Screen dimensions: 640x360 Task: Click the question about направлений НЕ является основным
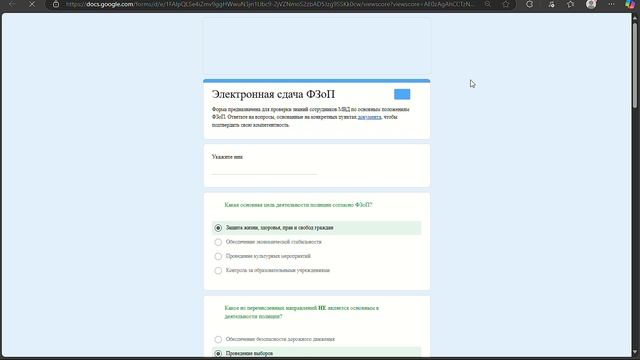pyautogui.click(x=302, y=312)
